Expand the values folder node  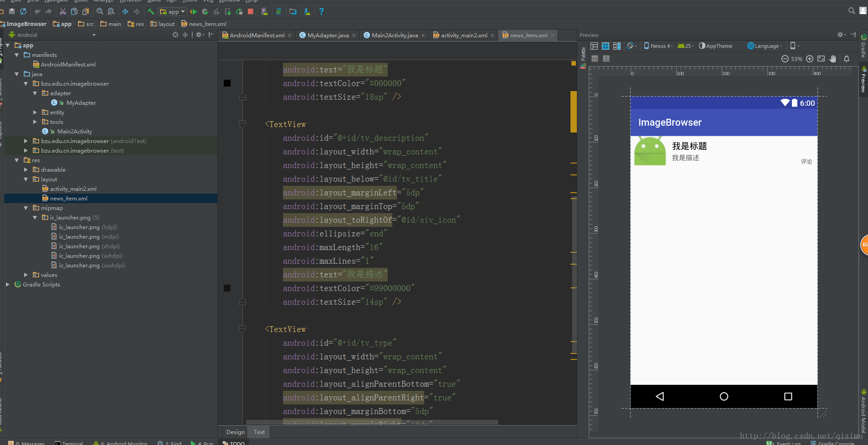point(26,275)
